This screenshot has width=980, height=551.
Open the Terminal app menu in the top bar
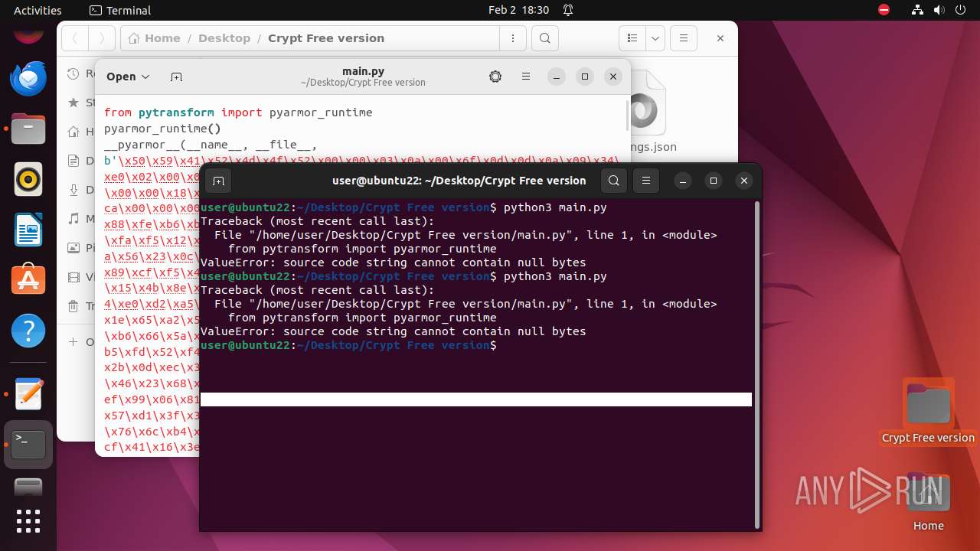tap(120, 10)
